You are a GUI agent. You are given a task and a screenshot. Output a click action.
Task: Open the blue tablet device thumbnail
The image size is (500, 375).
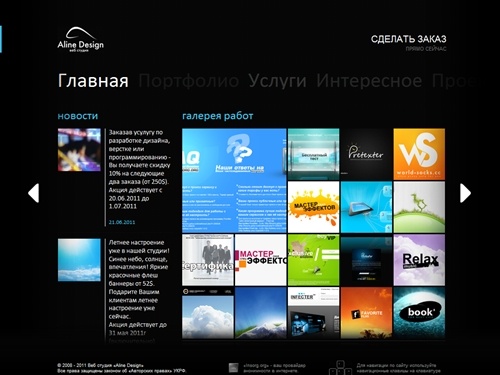tap(366, 207)
